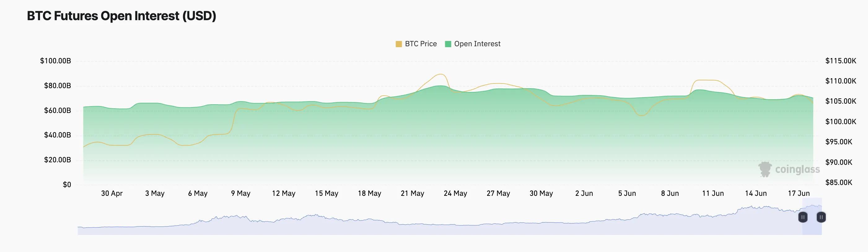Image resolution: width=868 pixels, height=252 pixels.
Task: Click the yellow BTC Price color swatch
Action: 399,44
